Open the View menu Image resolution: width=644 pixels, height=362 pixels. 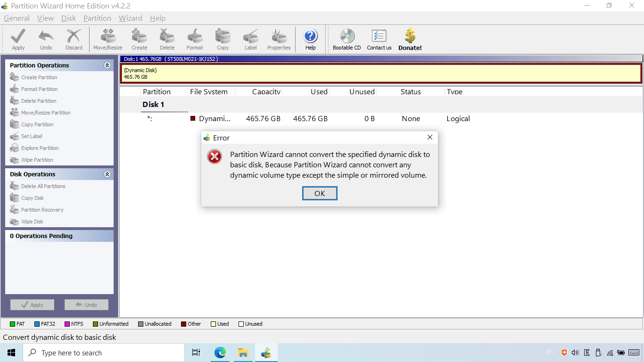[45, 18]
